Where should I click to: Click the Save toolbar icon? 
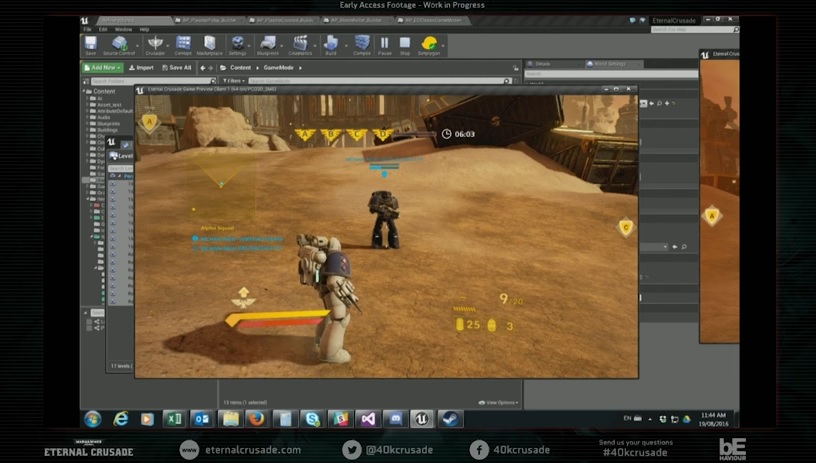pos(91,45)
